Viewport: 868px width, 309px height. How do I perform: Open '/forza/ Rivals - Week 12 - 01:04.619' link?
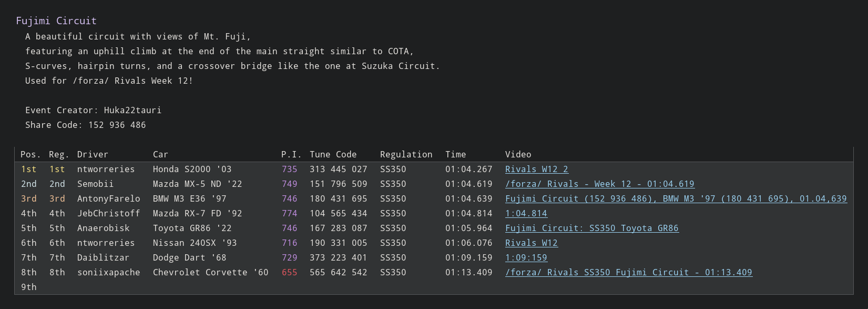(x=600, y=184)
